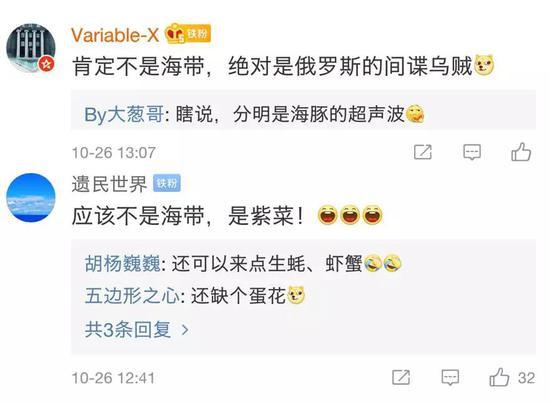The width and height of the screenshot is (550, 403).
Task: Open 五边形之心 replier profile
Action: click(x=132, y=296)
